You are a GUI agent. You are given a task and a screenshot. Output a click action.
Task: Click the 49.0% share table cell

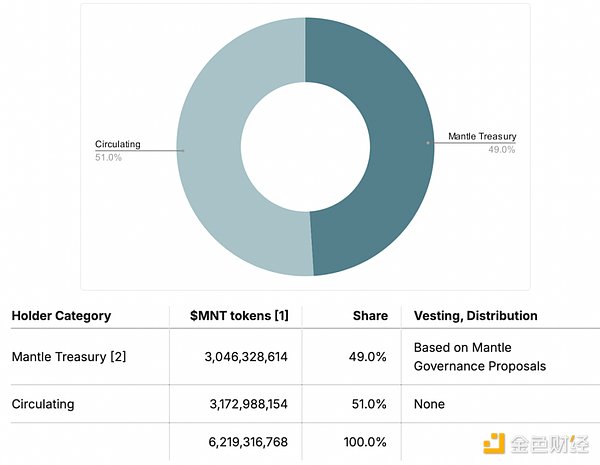pyautogui.click(x=369, y=356)
